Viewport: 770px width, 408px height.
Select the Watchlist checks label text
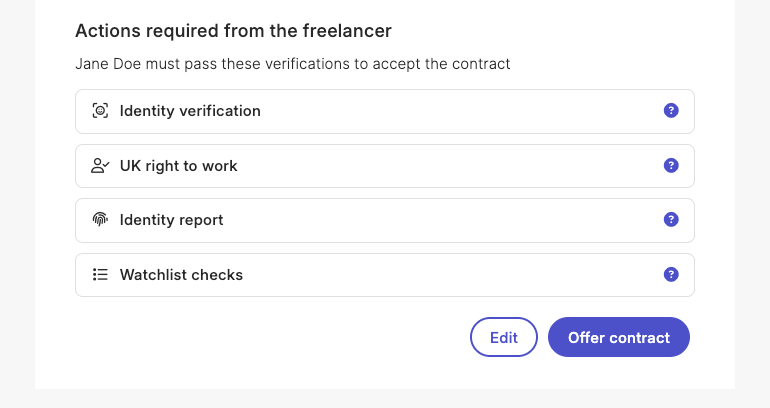[x=181, y=275]
